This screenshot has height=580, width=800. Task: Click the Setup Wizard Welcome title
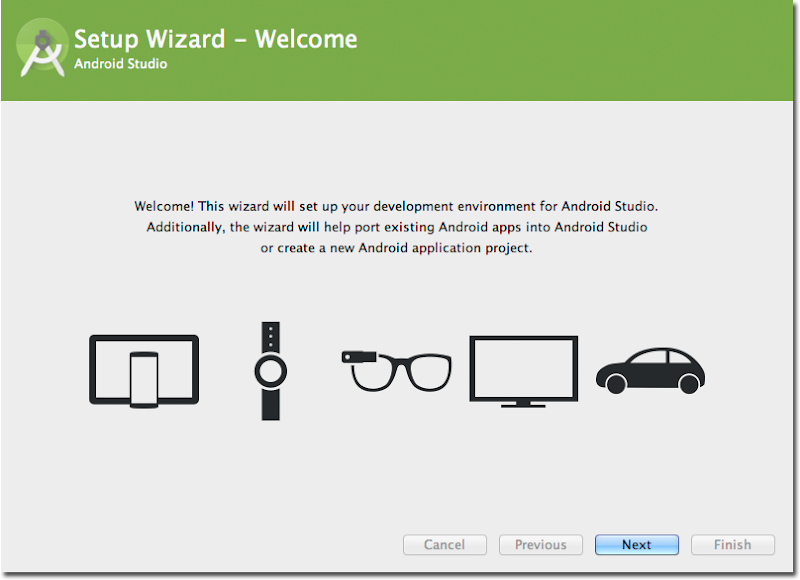215,38
